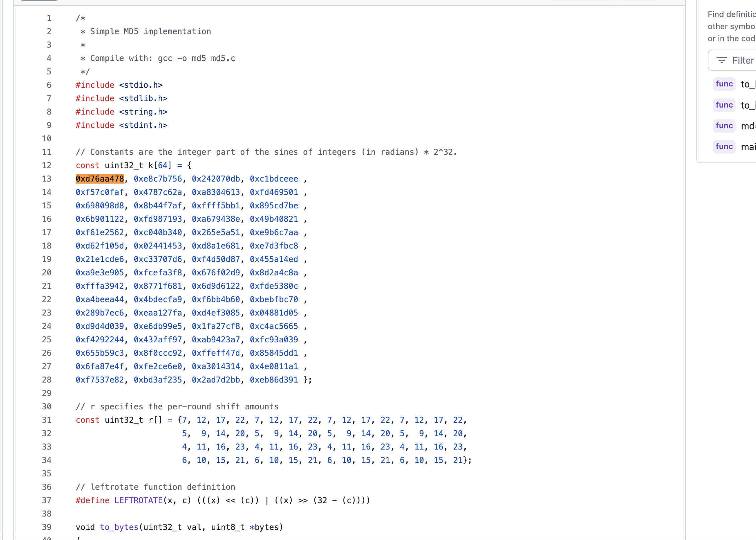Viewport: 756px width, 540px height.
Task: Click the 'Compile with: gcc -o md5 md5.c' comment
Action: [x=163, y=58]
